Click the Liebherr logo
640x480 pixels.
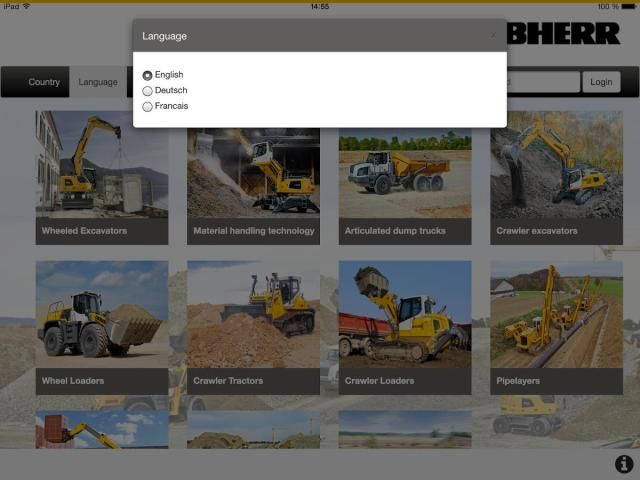pos(565,34)
